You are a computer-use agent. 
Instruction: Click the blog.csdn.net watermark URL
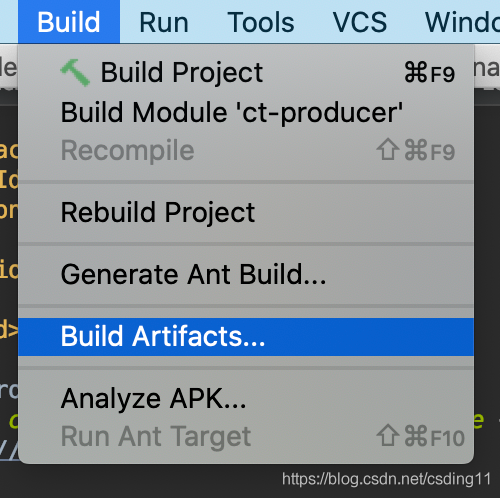tap(386, 479)
